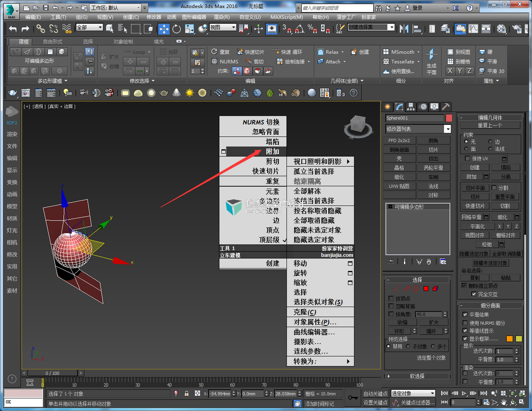Select Polygon sub-object level in Selection rollout

point(426,289)
